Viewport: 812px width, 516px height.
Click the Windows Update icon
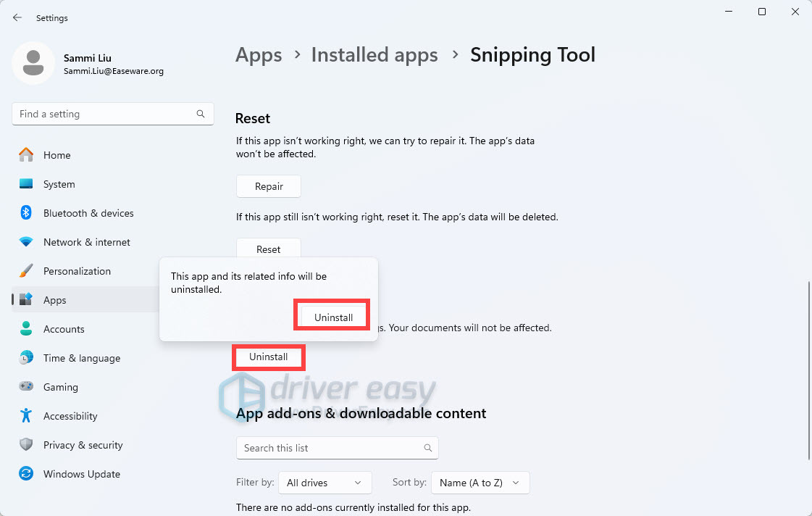tap(26, 474)
